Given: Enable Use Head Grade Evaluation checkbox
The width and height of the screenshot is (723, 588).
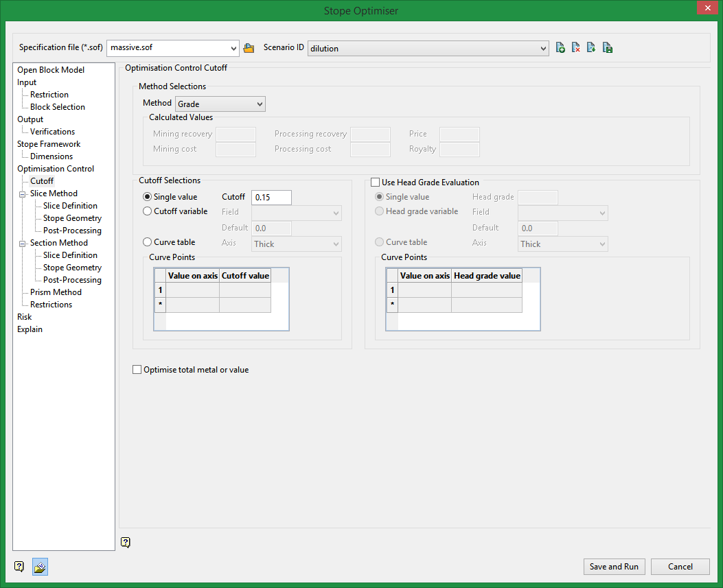Looking at the screenshot, I should tap(376, 183).
